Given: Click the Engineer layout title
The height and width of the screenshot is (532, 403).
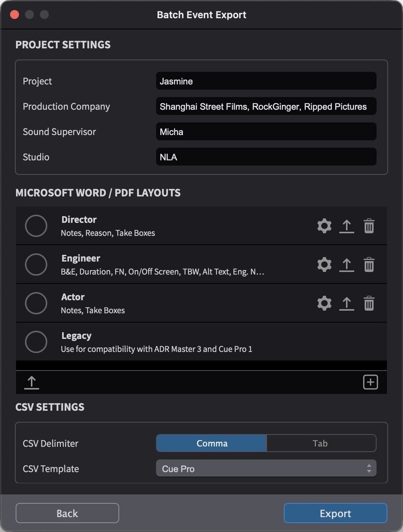Looking at the screenshot, I should coord(81,258).
